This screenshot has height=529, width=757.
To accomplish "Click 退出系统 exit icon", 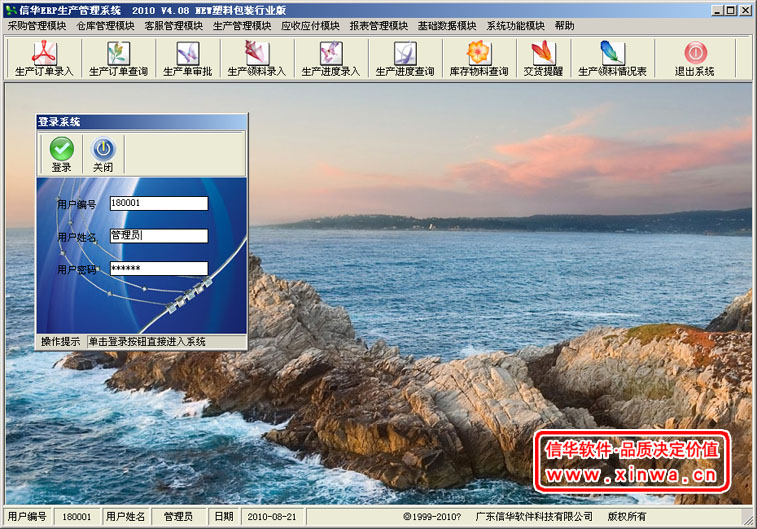I will point(695,59).
